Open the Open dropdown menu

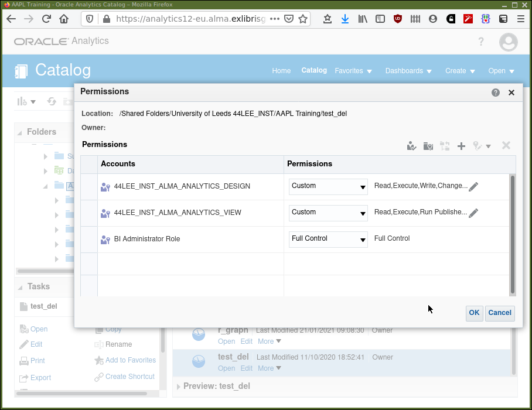[x=501, y=71]
